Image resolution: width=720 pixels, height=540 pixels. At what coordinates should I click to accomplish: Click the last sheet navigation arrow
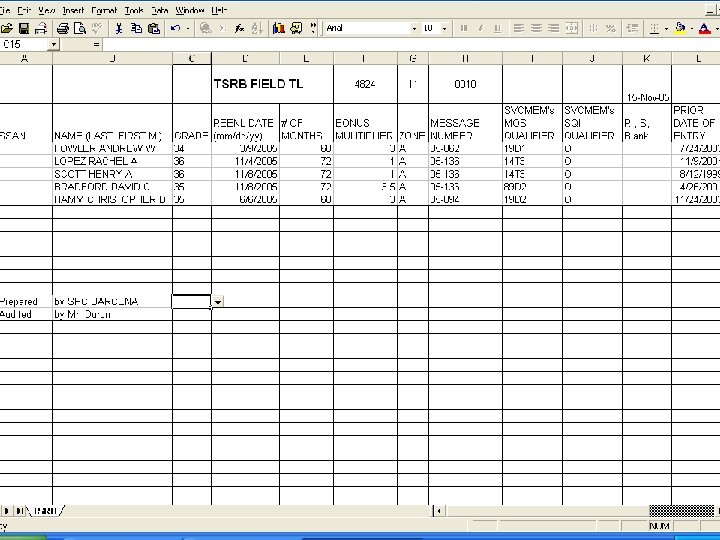coord(20,511)
